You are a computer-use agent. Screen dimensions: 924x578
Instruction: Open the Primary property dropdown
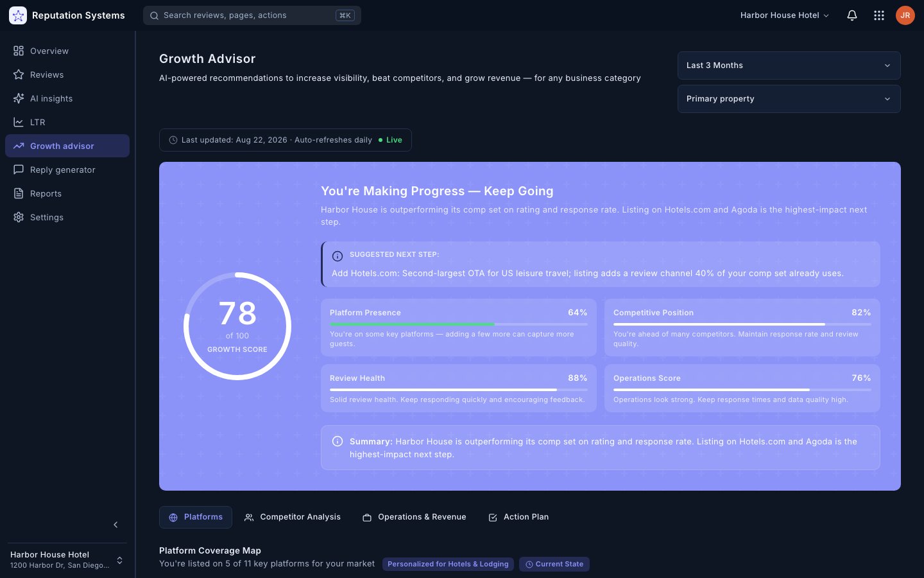click(789, 99)
